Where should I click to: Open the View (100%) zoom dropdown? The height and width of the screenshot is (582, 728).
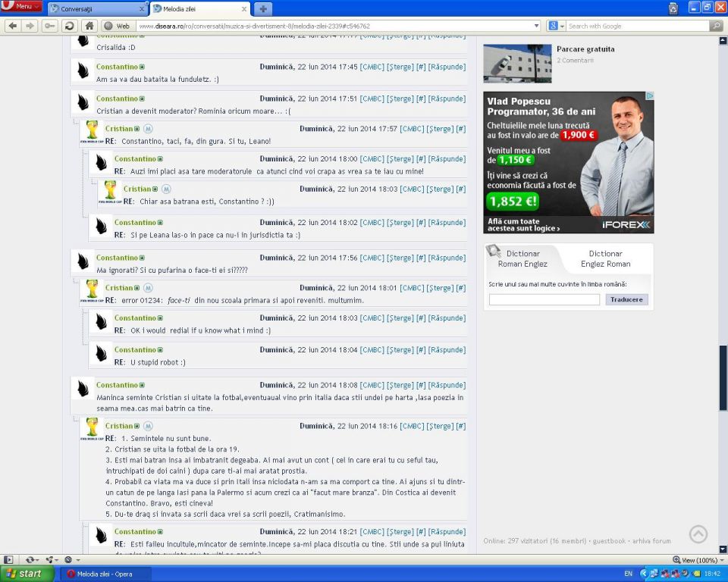click(698, 560)
